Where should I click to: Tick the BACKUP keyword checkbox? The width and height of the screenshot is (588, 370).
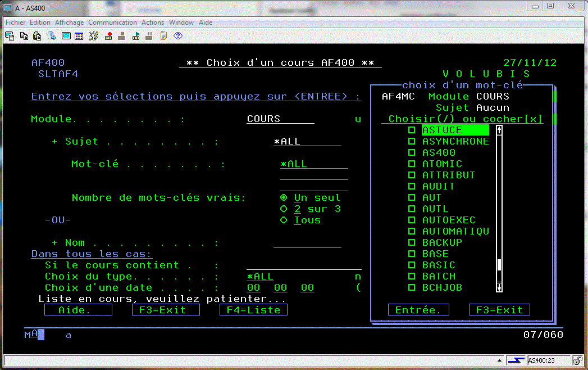click(412, 242)
